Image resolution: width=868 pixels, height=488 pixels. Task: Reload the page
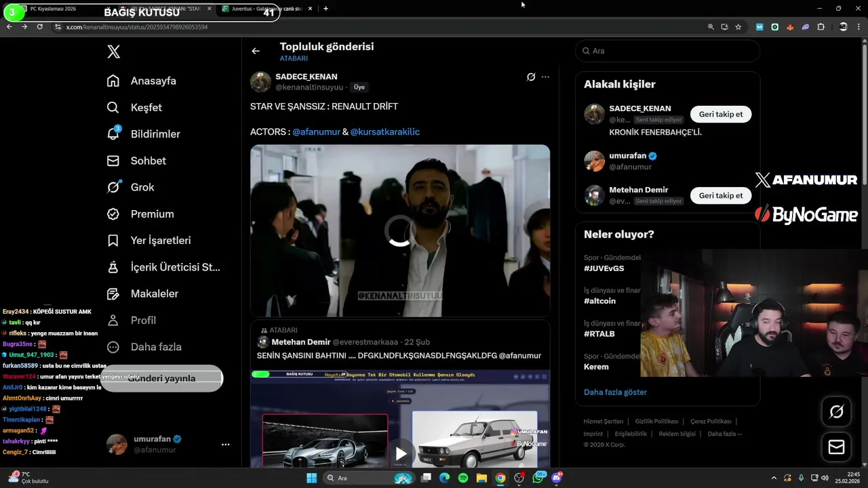coord(39,26)
